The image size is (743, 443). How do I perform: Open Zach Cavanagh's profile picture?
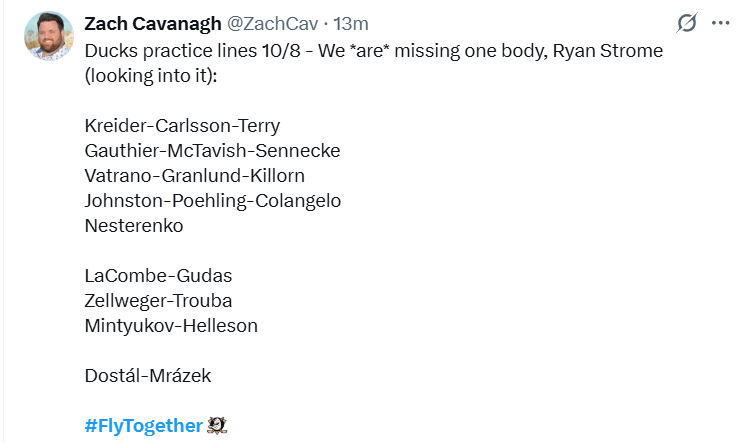point(47,37)
